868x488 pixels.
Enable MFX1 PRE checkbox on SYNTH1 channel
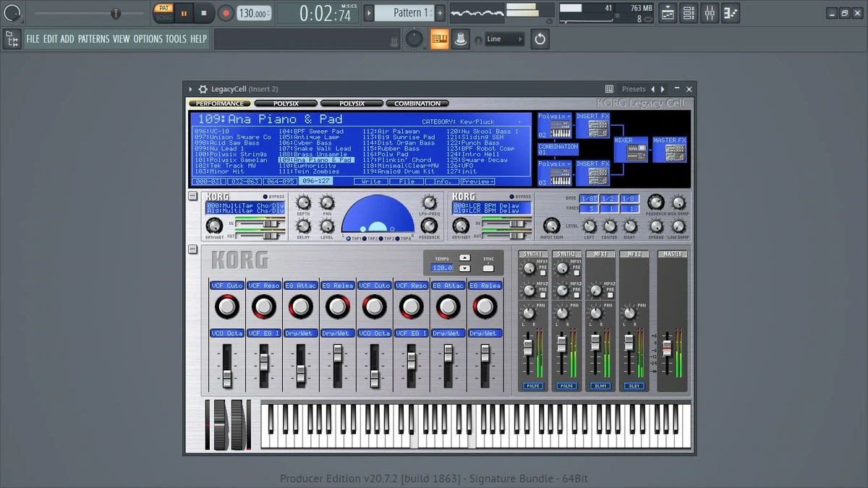542,272
